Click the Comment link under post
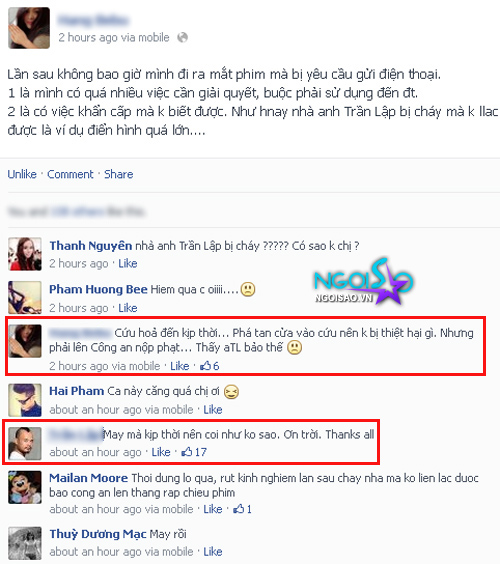The height and width of the screenshot is (564, 500). tap(70, 174)
